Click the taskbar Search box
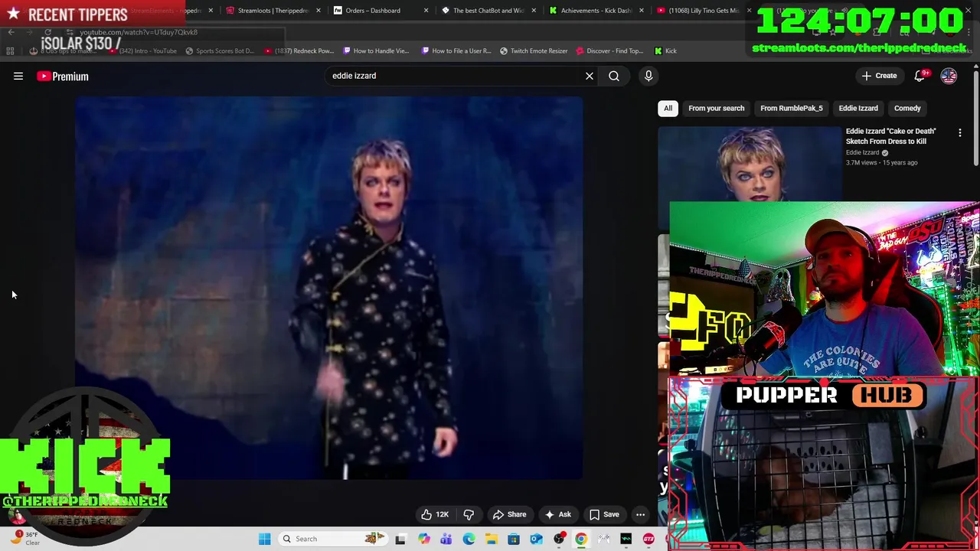The image size is (980, 551). click(334, 539)
